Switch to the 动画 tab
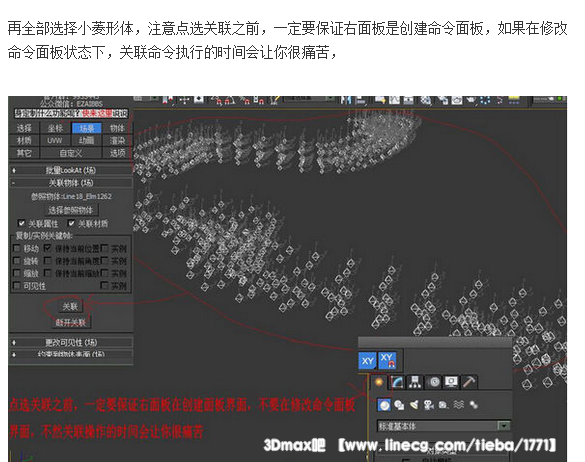Viewport: 585px width, 462px height. pos(86,141)
